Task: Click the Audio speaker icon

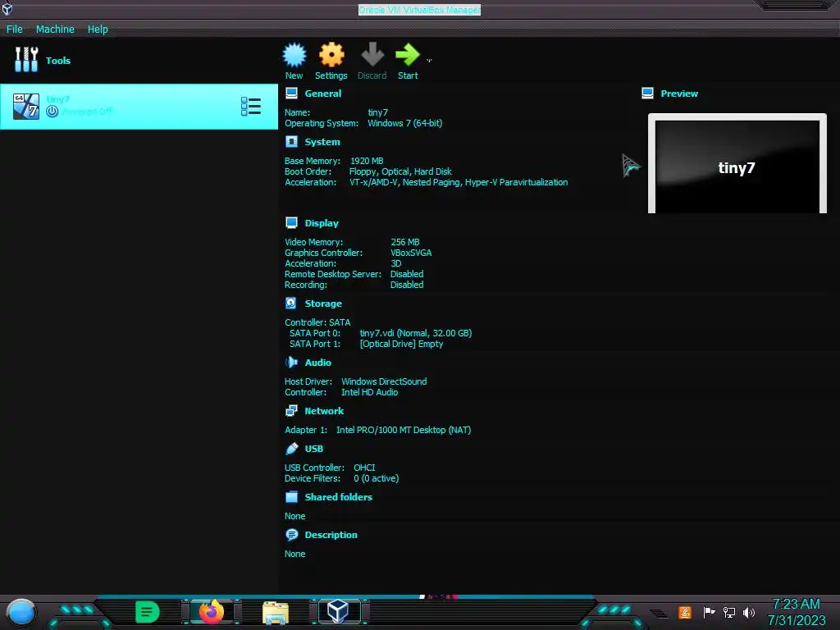Action: 291,362
